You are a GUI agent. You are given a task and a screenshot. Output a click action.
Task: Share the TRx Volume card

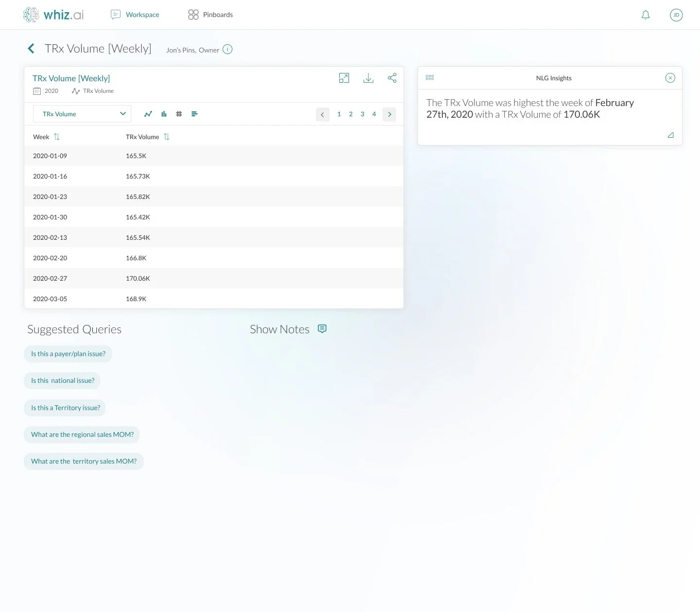tap(392, 78)
